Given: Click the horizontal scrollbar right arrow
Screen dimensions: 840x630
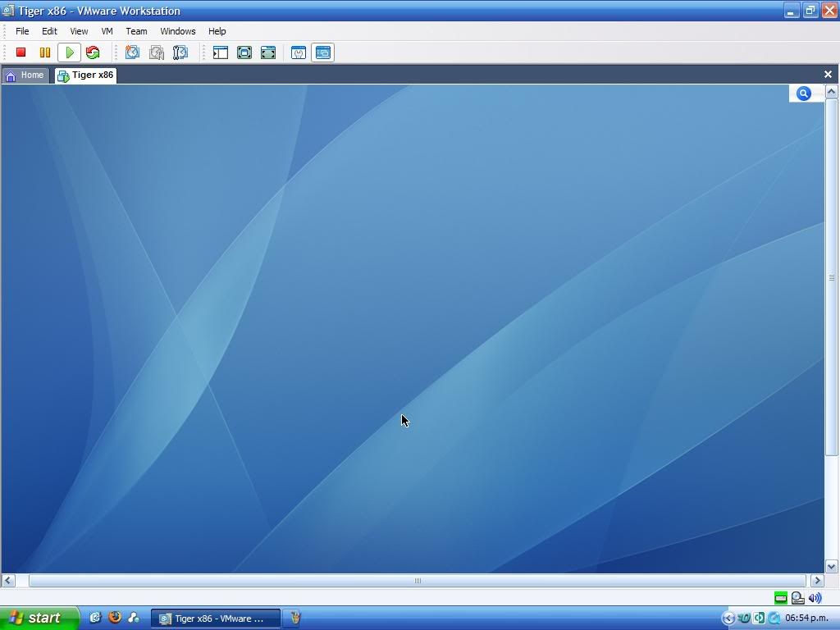Looking at the screenshot, I should 817,580.
